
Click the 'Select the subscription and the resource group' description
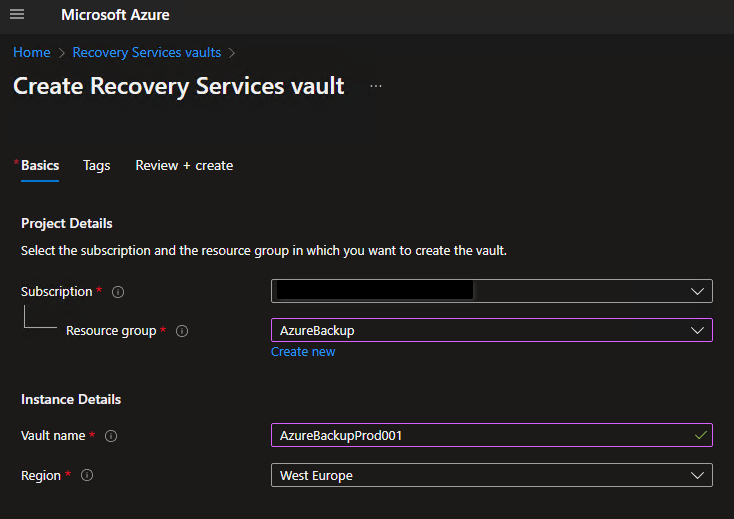pos(264,251)
